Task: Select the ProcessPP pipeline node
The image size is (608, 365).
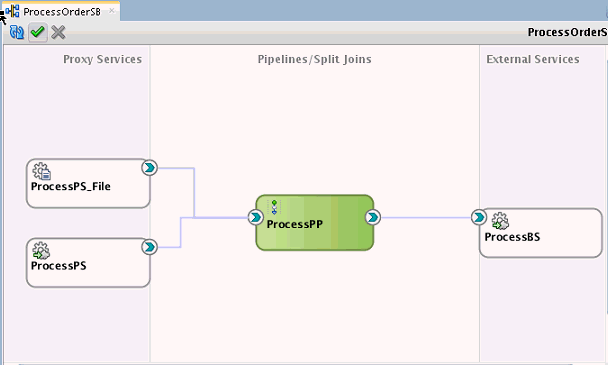Action: (x=314, y=223)
